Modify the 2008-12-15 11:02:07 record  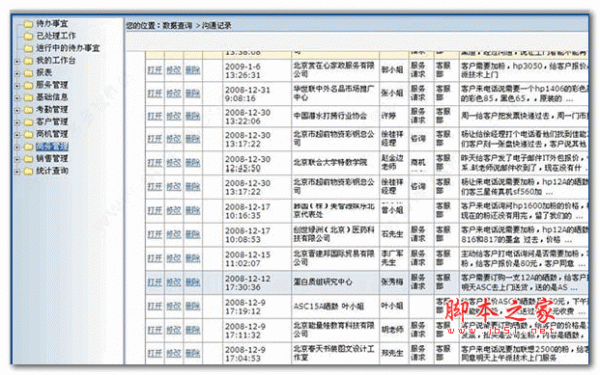[174, 259]
